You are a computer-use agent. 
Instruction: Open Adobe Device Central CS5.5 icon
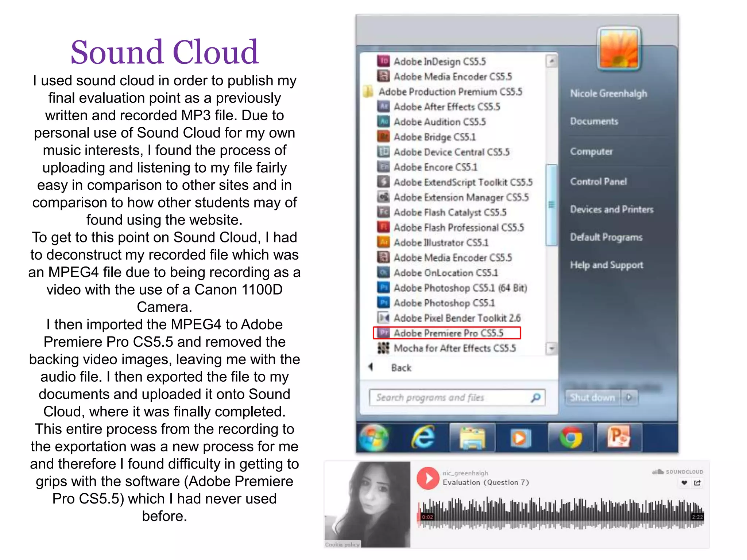383,152
